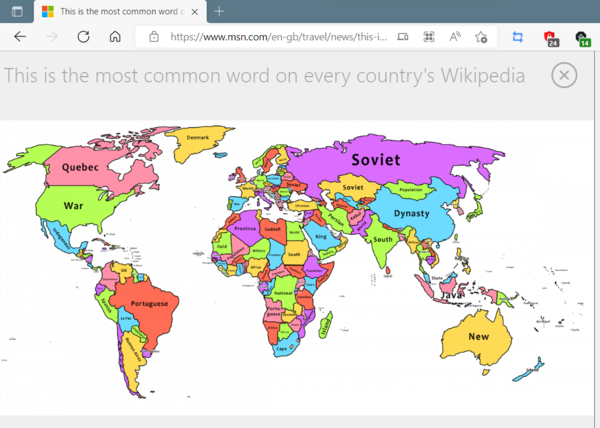Viewport: 600px width, 428px height.
Task: Refresh the current page
Action: click(83, 37)
